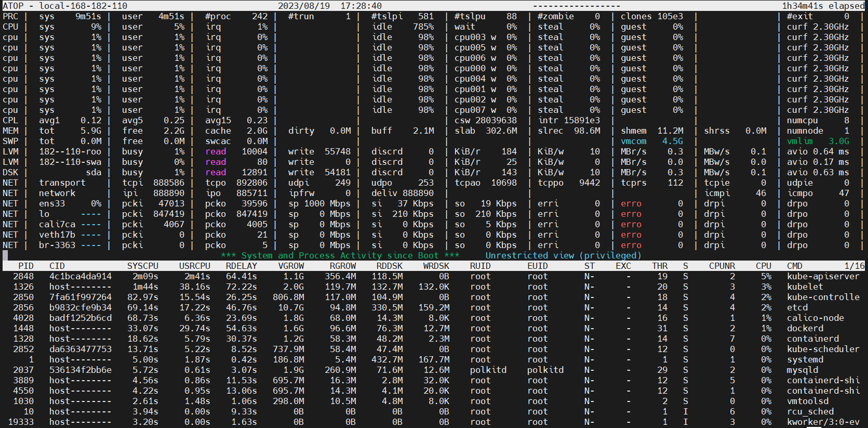Click the DSK row label

click(10, 172)
